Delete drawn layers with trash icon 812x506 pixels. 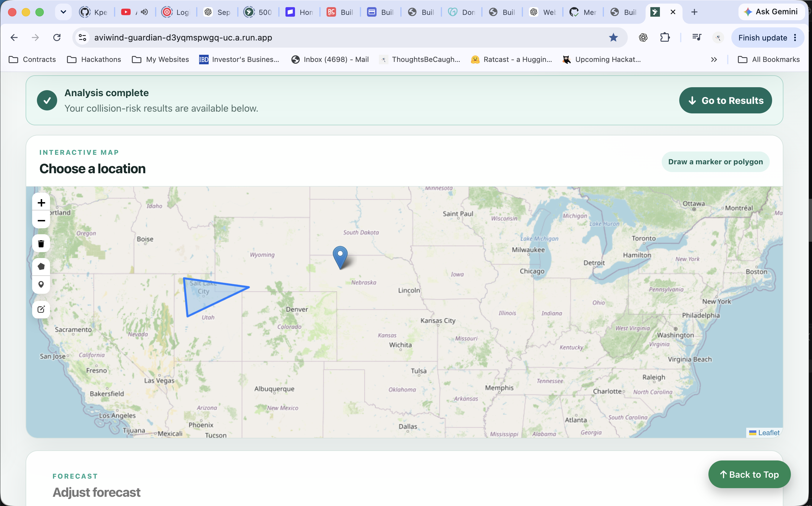[41, 244]
